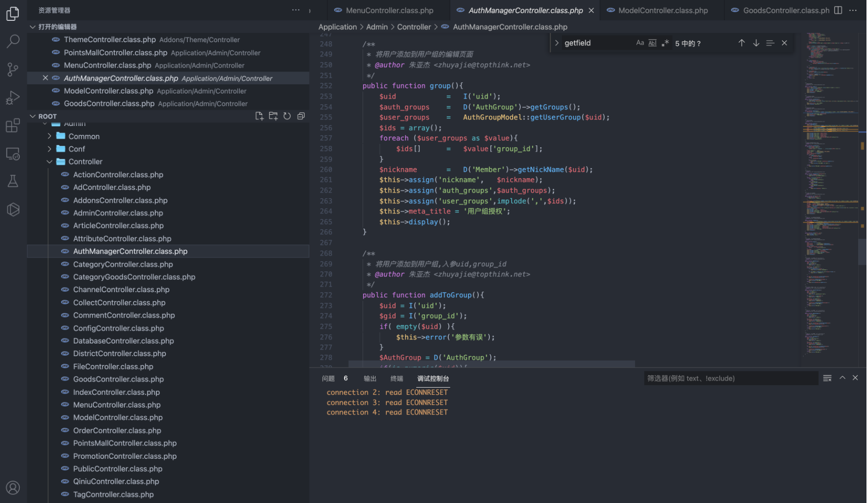868x503 pixels.
Task: Open the Extensions view
Action: (13, 125)
